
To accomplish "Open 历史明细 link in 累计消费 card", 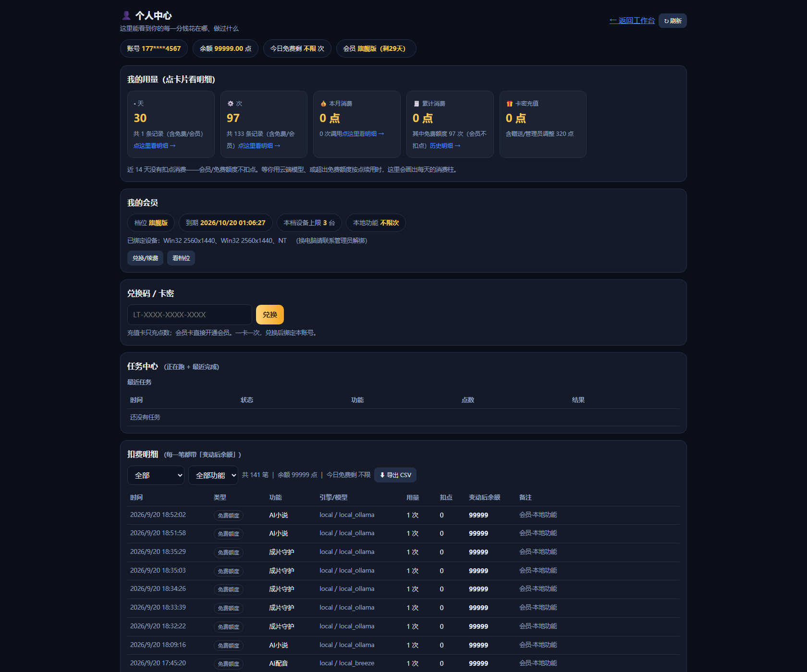I will (x=445, y=146).
